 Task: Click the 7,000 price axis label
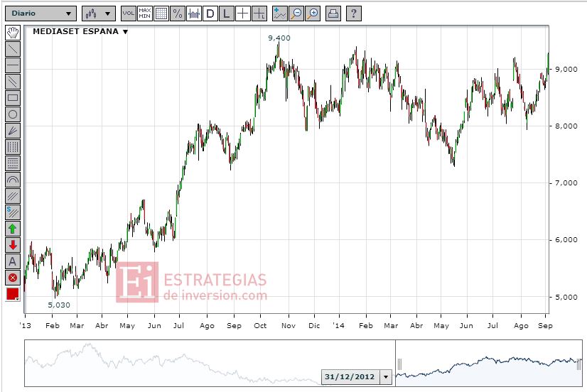pyautogui.click(x=566, y=183)
